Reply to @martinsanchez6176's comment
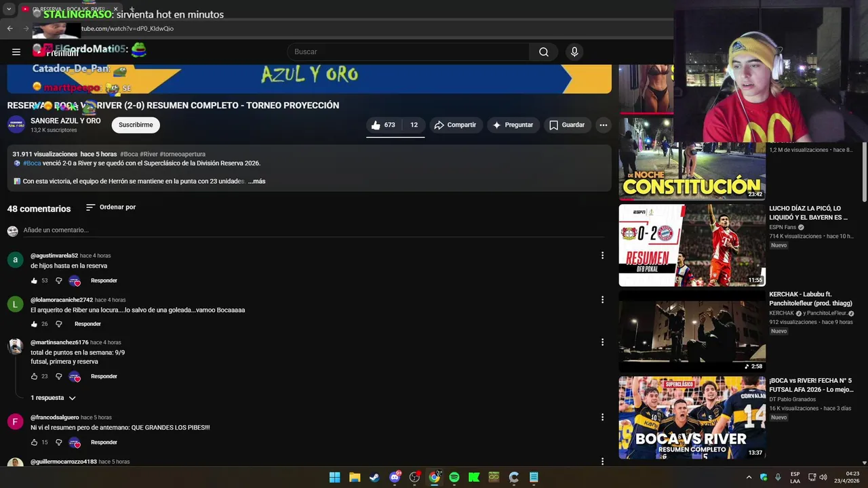Screen dimensions: 868x488 point(104,376)
